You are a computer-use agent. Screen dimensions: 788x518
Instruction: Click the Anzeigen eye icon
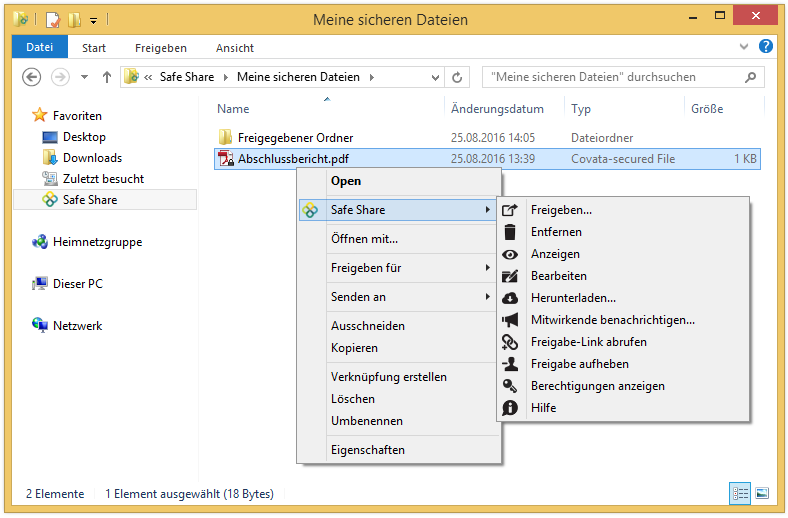coord(510,254)
